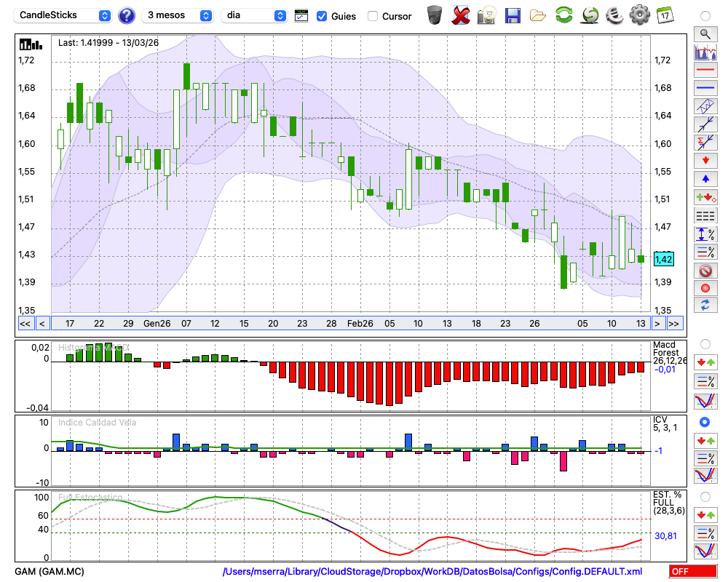
Task: Click the trash can icon in toolbar
Action: 435,15
